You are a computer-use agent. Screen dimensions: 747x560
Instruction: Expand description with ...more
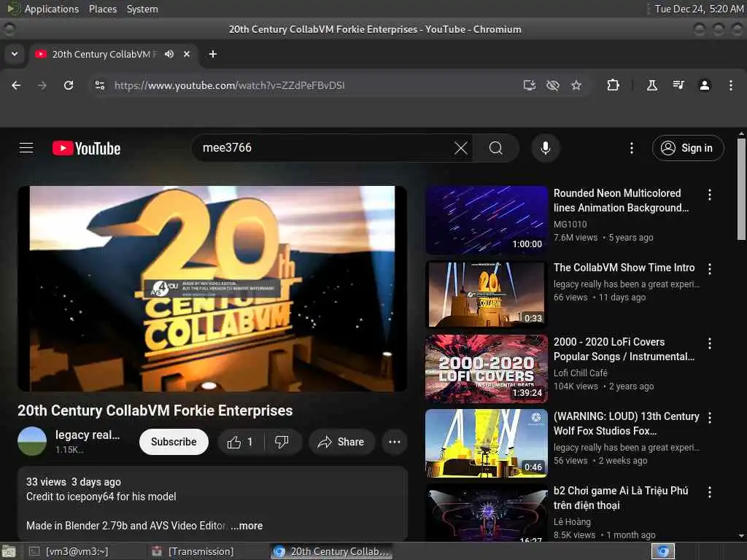(247, 526)
